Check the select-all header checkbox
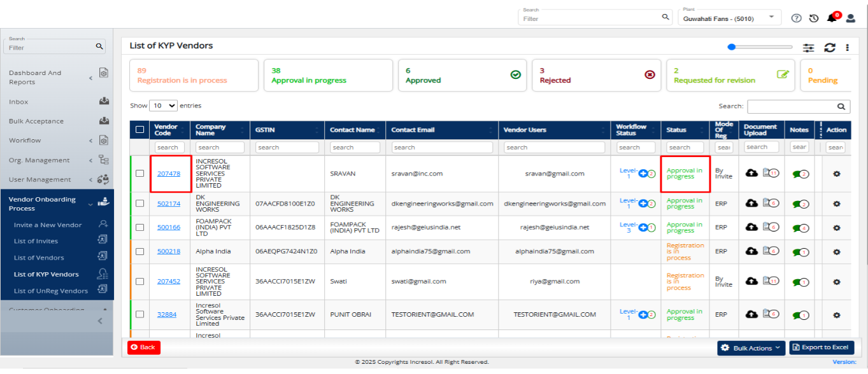The image size is (868, 374). coord(140,130)
